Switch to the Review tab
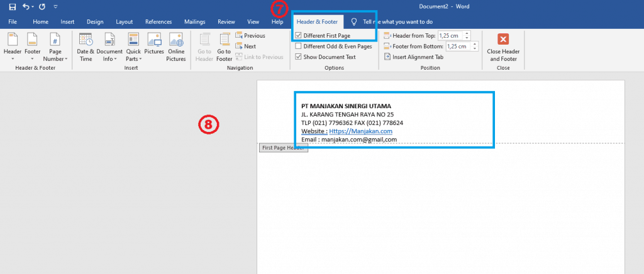Screen dimensions: 644x274 (x=226, y=22)
